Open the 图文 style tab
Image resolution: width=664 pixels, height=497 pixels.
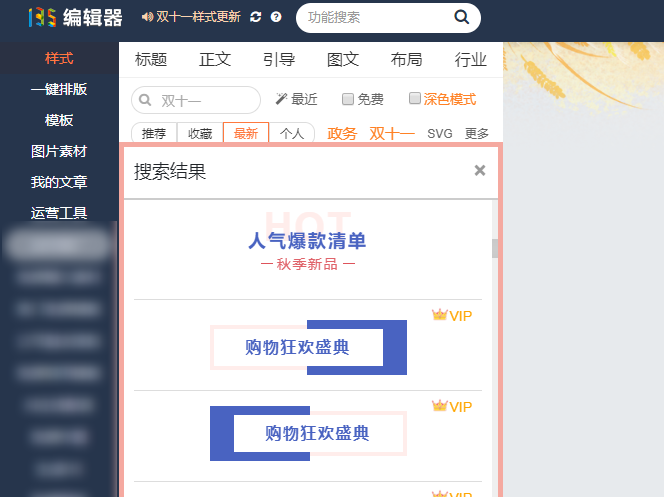tap(343, 59)
